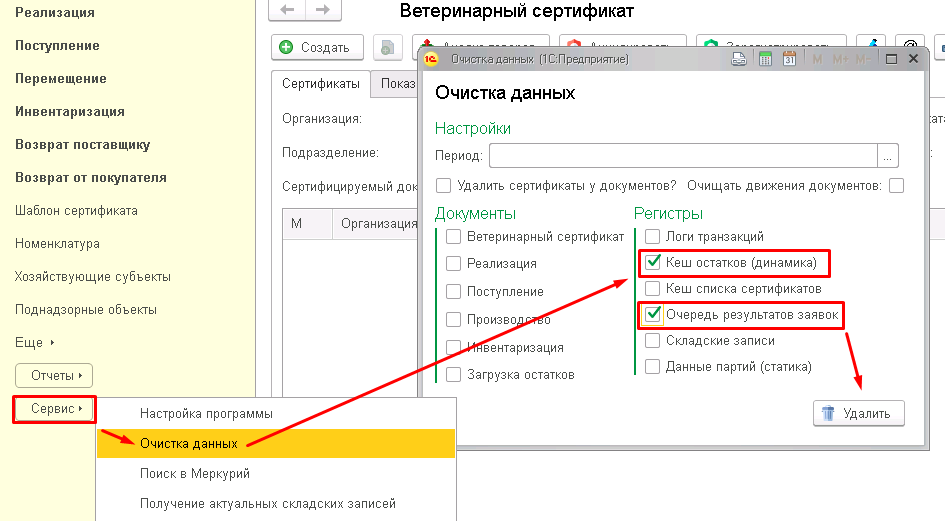Image resolution: width=945 pixels, height=521 pixels.
Task: Open the calculator icon in dialog title bar
Action: coord(765,59)
